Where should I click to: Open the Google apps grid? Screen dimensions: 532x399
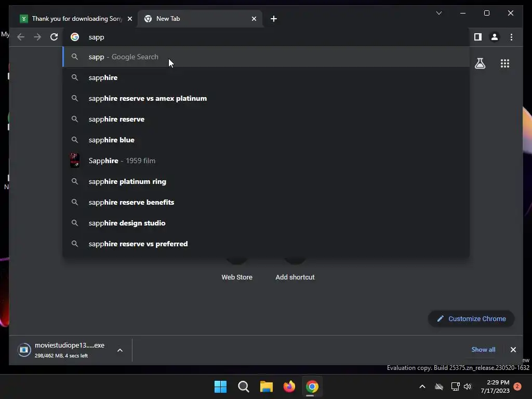(x=505, y=63)
